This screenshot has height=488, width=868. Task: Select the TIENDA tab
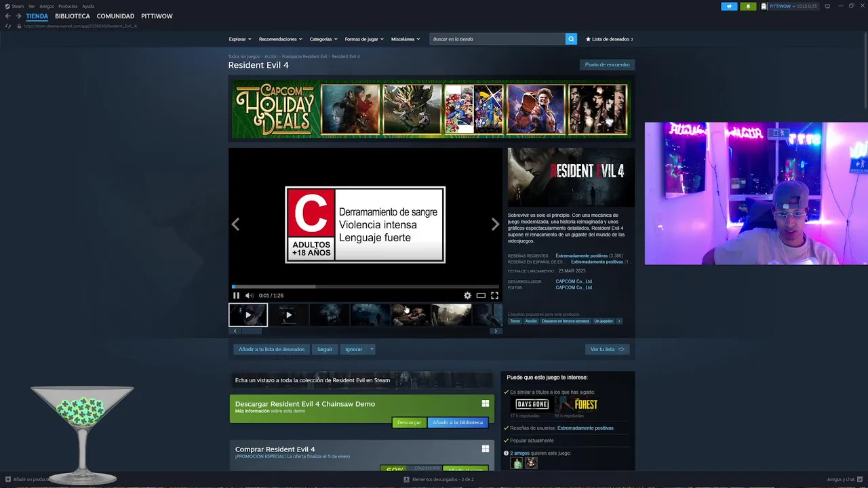tap(37, 16)
